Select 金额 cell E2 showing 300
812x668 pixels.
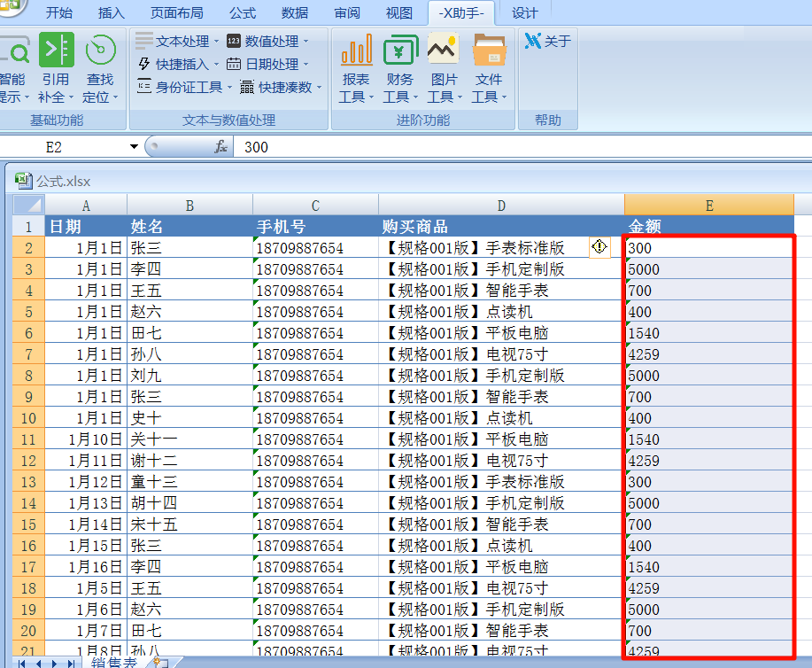709,248
